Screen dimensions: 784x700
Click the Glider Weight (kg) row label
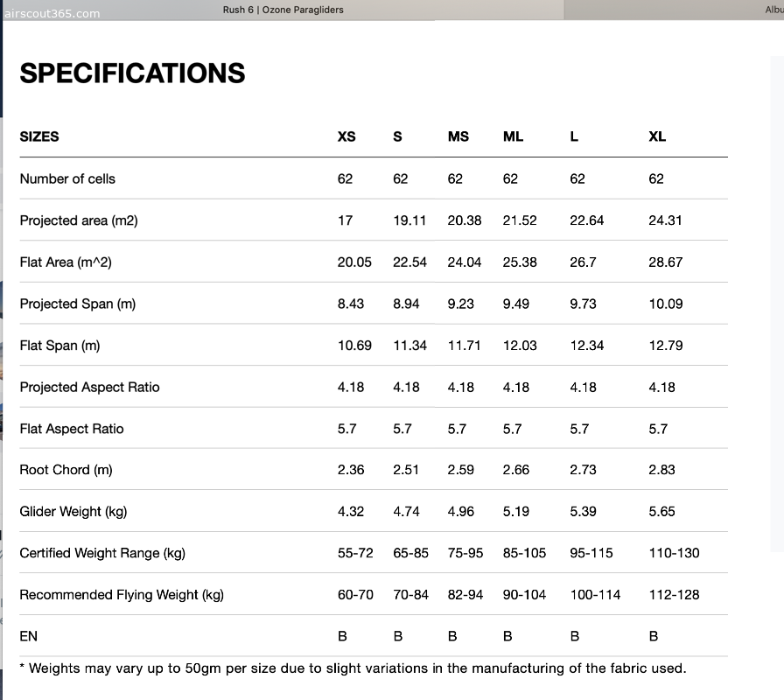73,512
